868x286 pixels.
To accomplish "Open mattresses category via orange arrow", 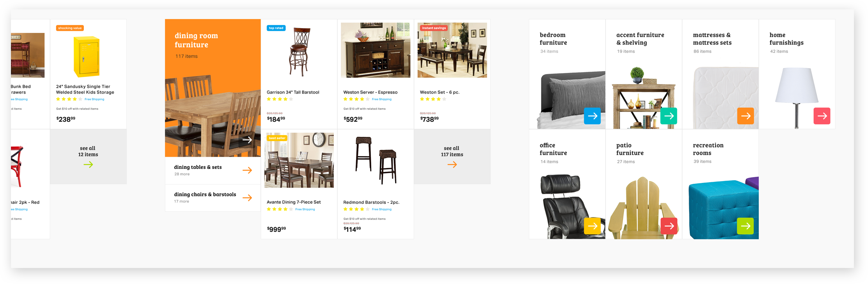I will [745, 116].
